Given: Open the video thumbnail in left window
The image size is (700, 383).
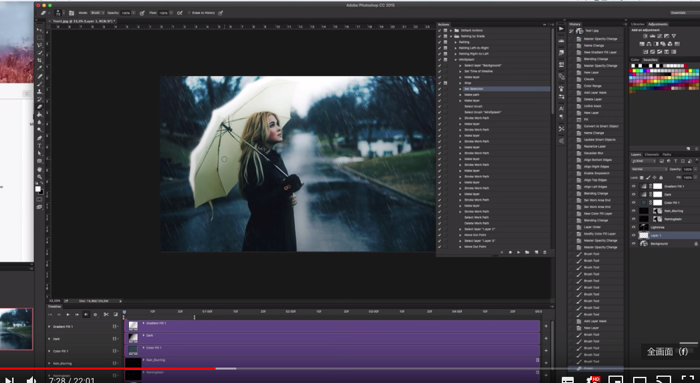Looking at the screenshot, I should pos(16,329).
